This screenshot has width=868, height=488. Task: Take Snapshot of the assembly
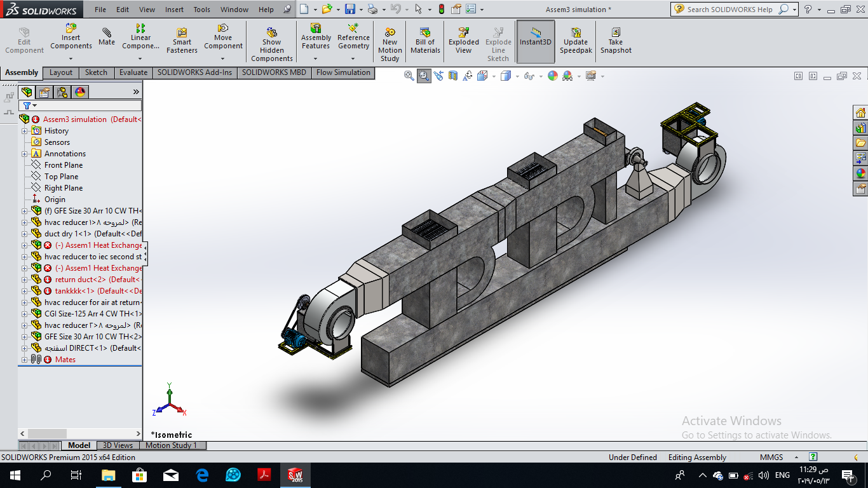pos(616,41)
